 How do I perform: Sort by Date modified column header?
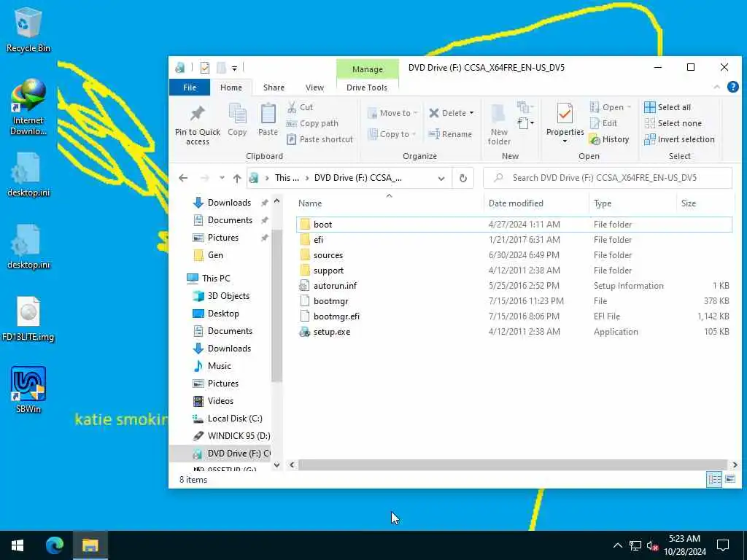pyautogui.click(x=536, y=203)
